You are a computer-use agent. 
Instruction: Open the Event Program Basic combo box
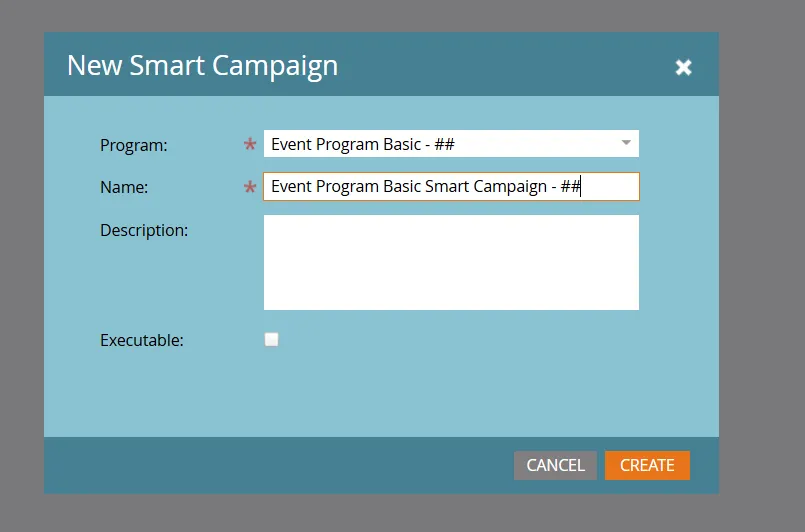point(451,143)
